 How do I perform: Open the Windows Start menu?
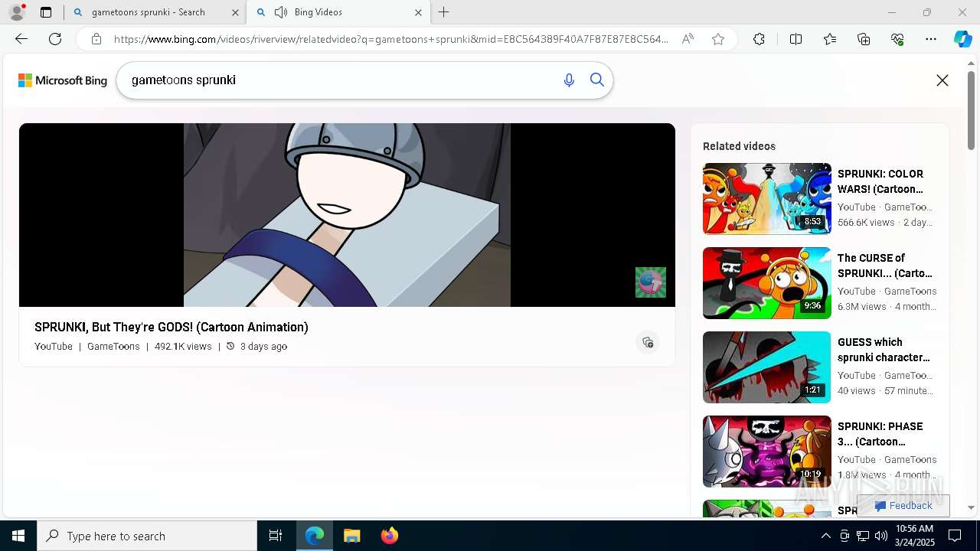[x=18, y=536]
